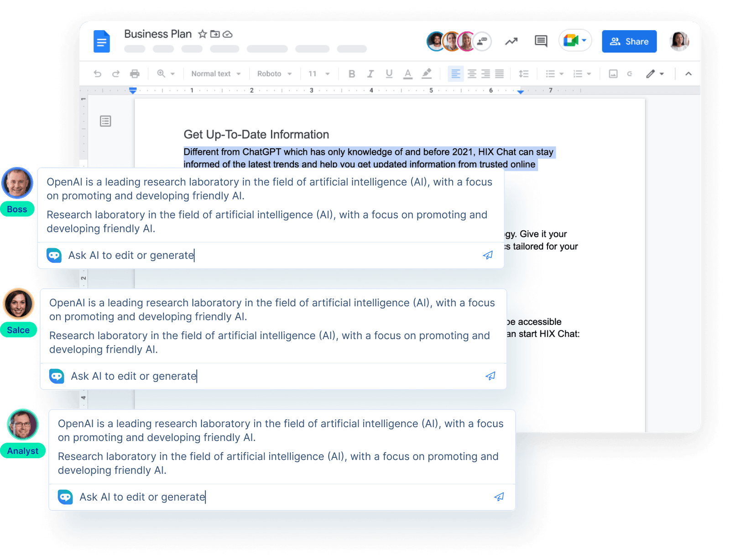Center align the text
This screenshot has height=560, width=730.
(472, 74)
